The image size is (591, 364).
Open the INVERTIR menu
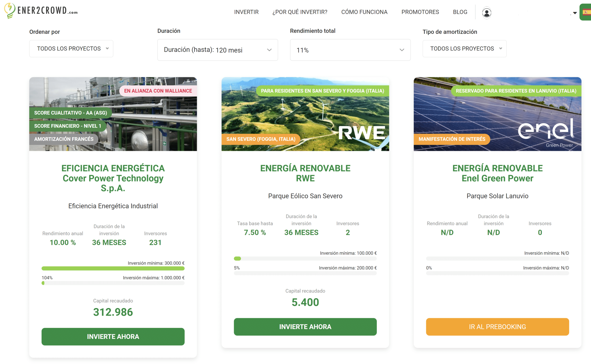(246, 12)
